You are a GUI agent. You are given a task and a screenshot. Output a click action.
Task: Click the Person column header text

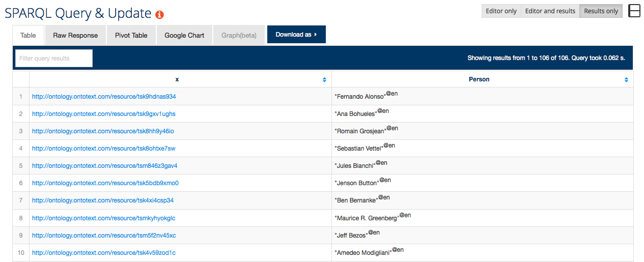point(479,79)
